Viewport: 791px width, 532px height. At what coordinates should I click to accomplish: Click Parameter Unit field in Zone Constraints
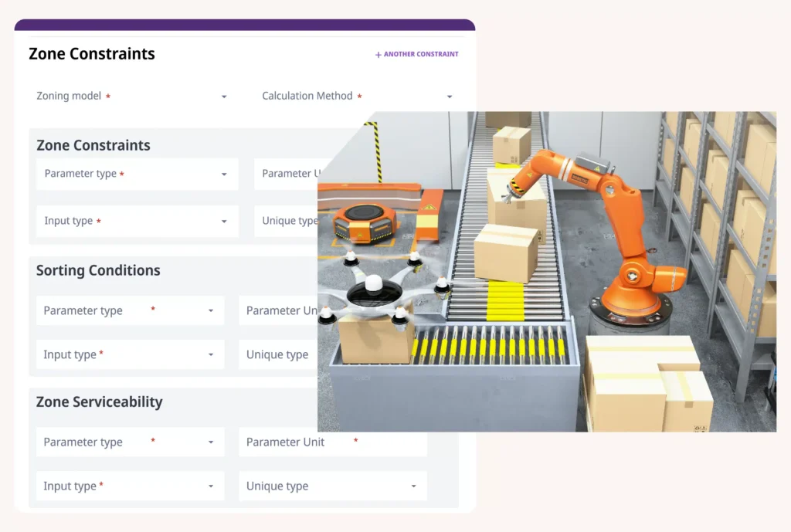(287, 175)
